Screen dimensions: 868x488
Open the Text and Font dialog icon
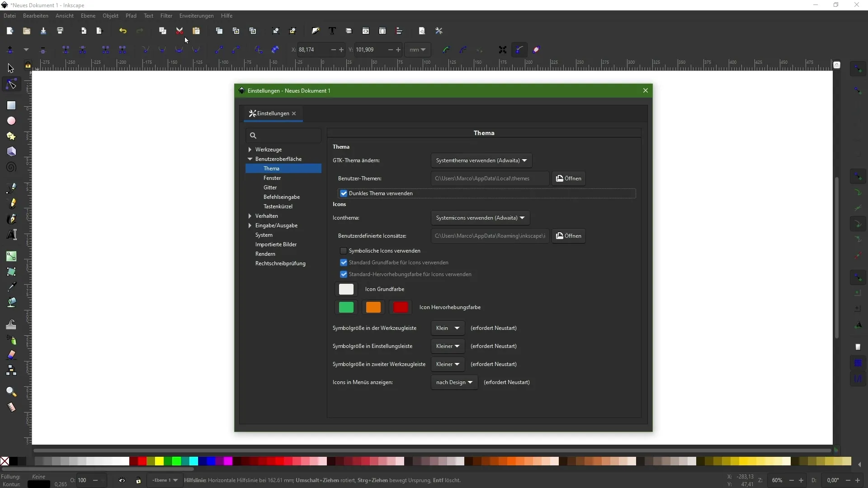point(332,31)
